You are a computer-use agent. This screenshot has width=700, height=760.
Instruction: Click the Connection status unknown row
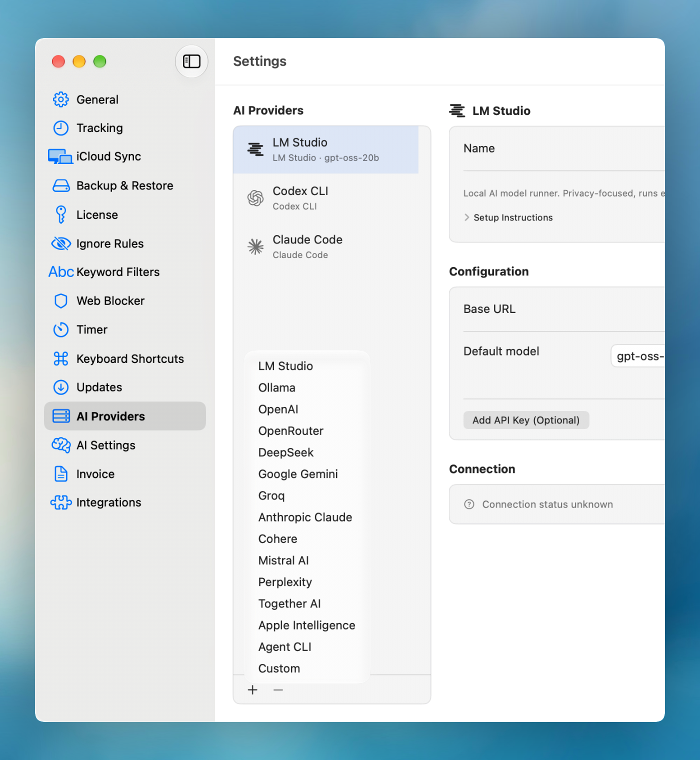point(557,504)
